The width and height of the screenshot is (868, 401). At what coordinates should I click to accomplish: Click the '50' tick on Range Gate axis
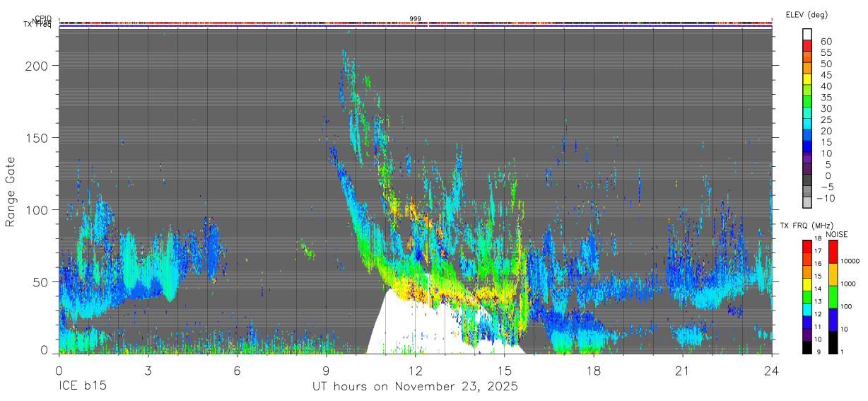click(41, 282)
